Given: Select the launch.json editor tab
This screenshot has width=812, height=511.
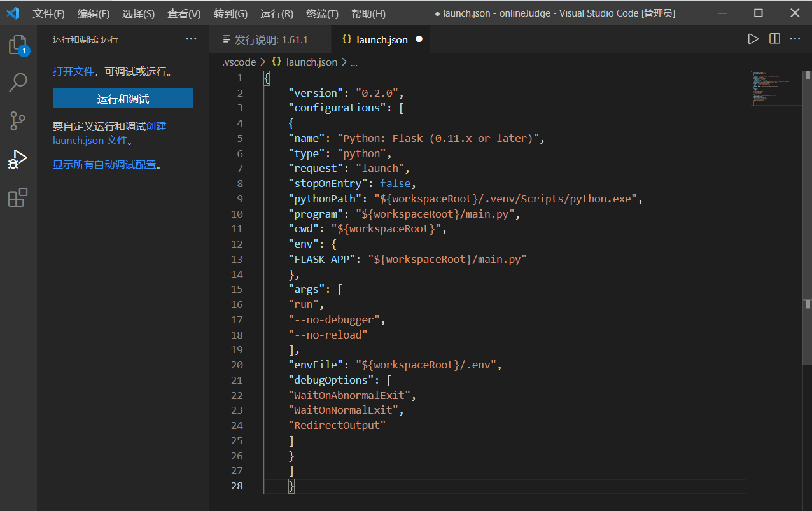Looking at the screenshot, I should [x=381, y=39].
